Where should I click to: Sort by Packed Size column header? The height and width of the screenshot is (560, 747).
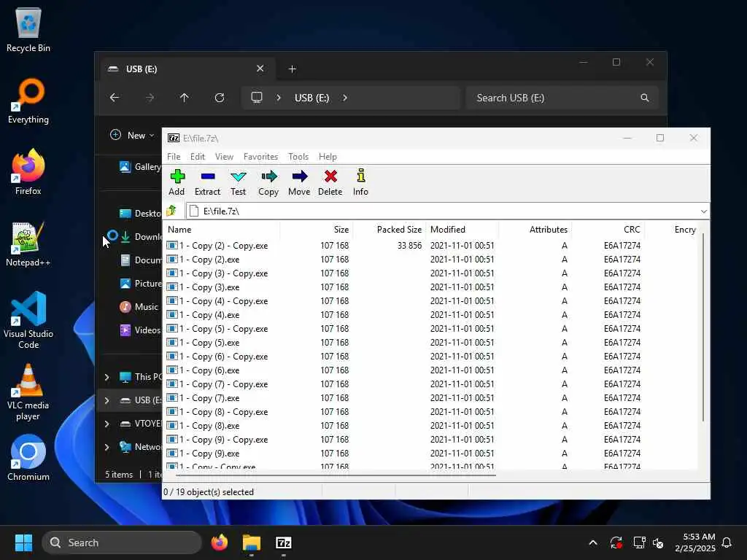pyautogui.click(x=390, y=230)
